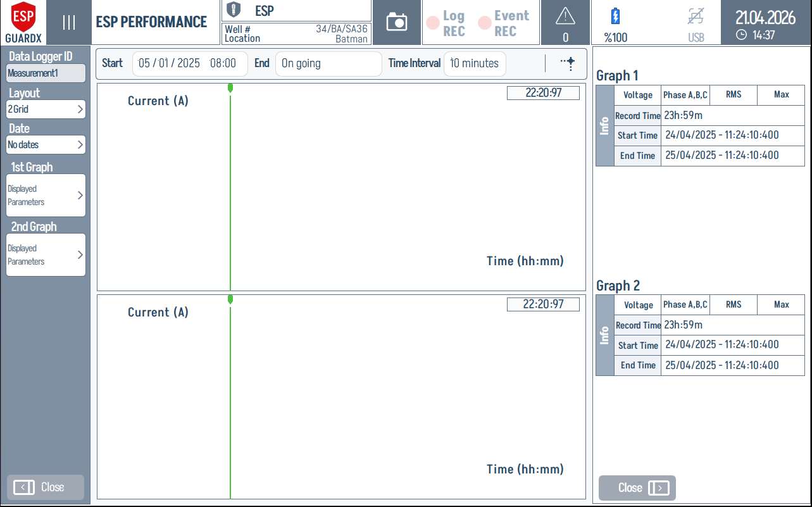Open Displayed Parameters for the 1st Graph
The height and width of the screenshot is (507, 812).
pos(45,194)
